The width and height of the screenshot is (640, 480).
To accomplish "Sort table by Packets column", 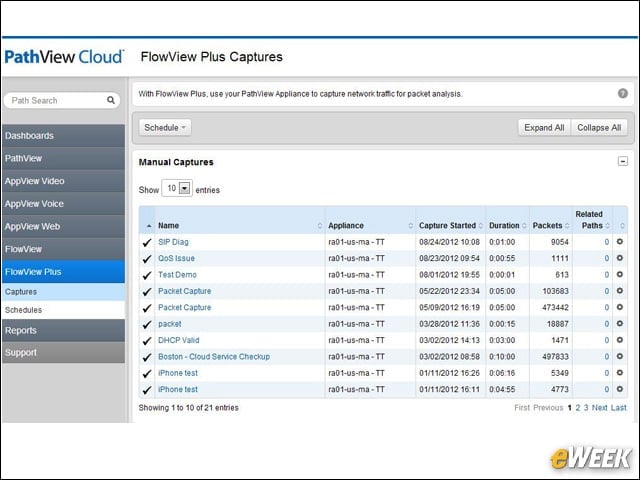I will pos(551,225).
